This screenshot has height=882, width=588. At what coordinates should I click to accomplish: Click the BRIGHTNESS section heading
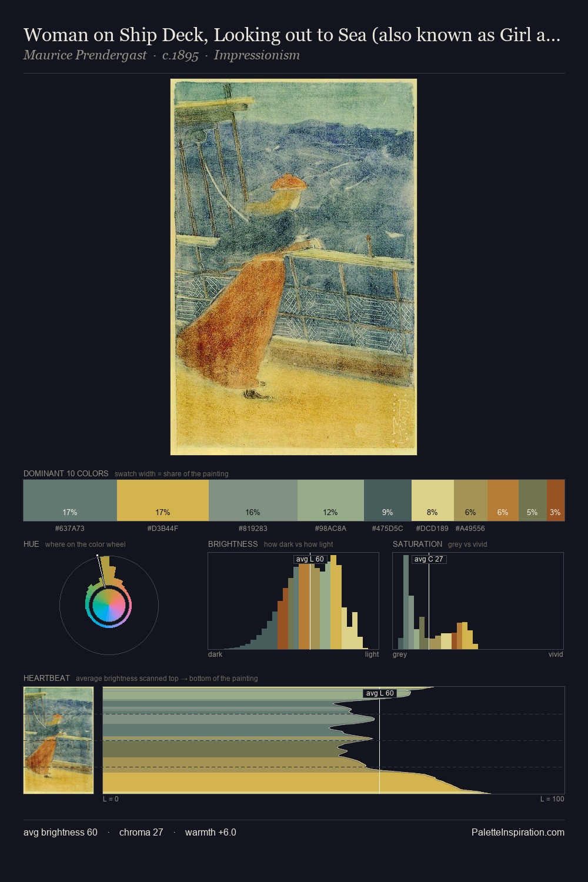[x=233, y=544]
